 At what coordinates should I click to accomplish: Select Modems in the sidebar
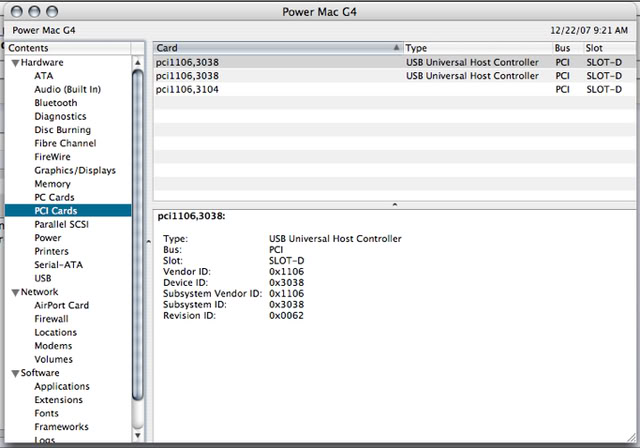tap(53, 346)
